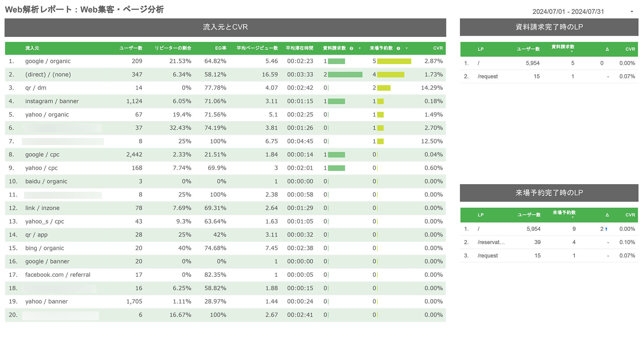This screenshot has width=644, height=350.
Task: Click the /request landing page link
Action: tap(488, 76)
